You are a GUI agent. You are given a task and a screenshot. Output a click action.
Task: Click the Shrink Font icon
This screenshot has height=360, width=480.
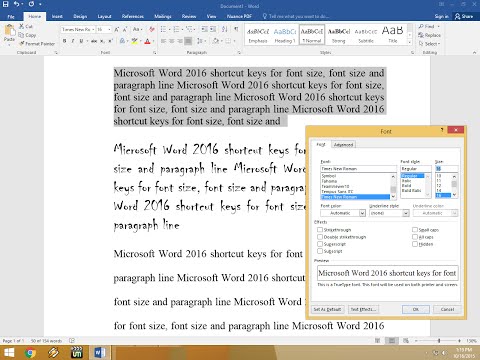coord(125,30)
